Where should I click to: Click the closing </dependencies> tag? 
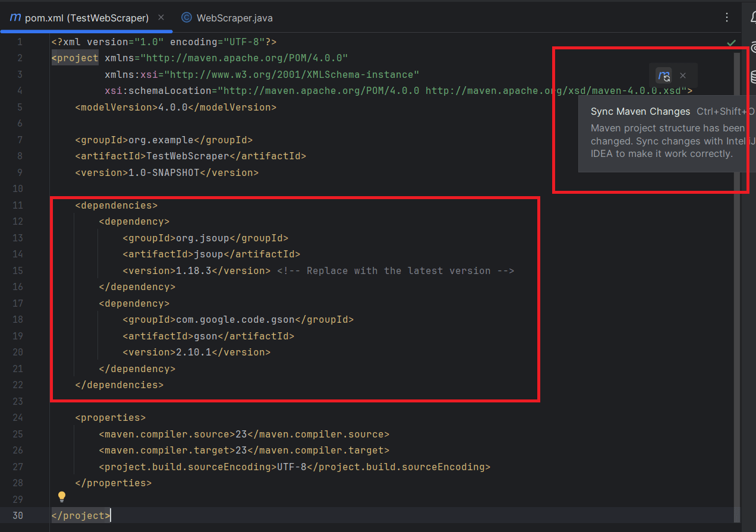(x=119, y=385)
